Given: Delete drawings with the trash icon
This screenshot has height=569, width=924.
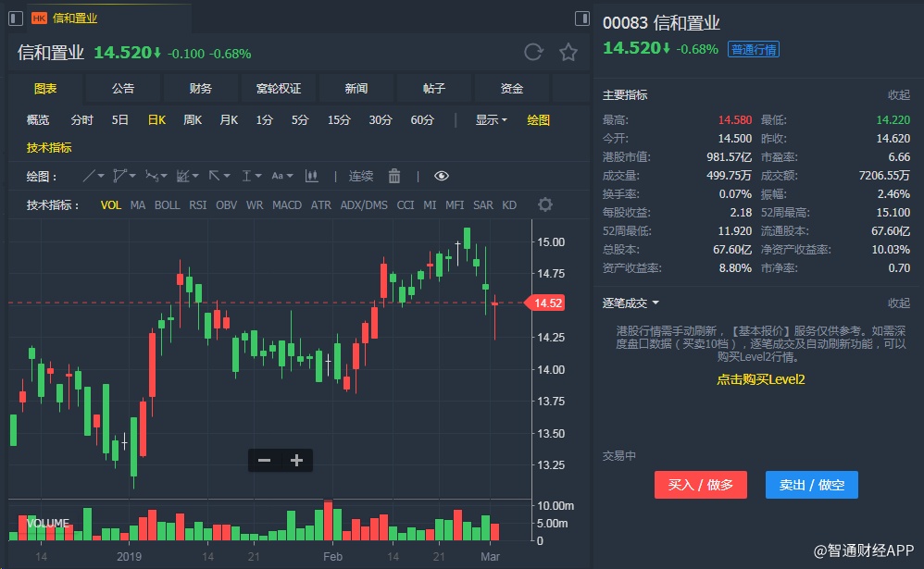Looking at the screenshot, I should [394, 176].
